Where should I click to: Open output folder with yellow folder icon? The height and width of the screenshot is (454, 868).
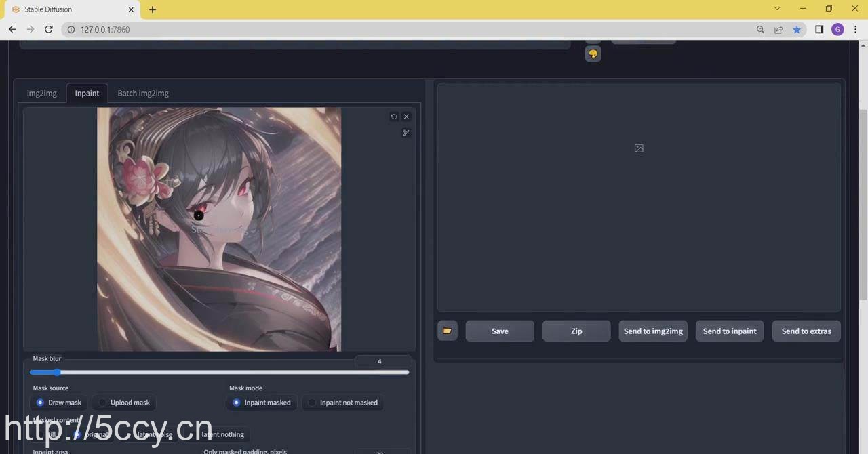pos(448,331)
